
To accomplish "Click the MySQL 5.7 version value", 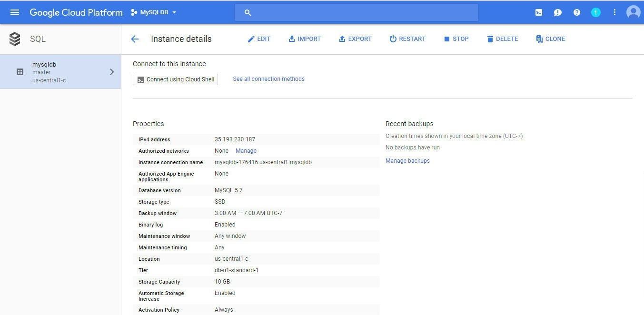I will click(228, 190).
